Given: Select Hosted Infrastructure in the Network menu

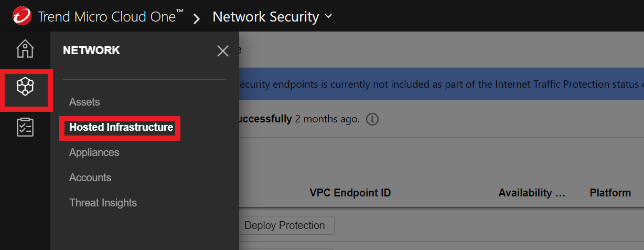Looking at the screenshot, I should 121,127.
